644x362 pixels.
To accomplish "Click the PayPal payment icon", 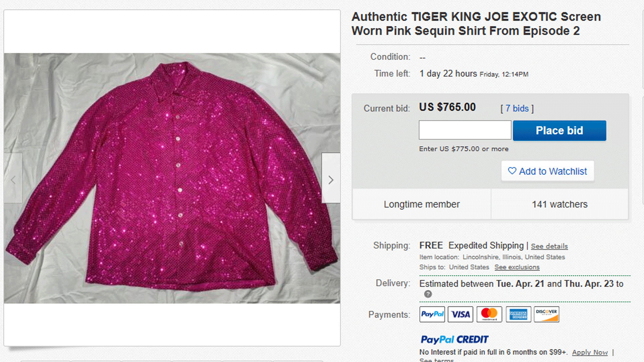I will click(x=432, y=314).
